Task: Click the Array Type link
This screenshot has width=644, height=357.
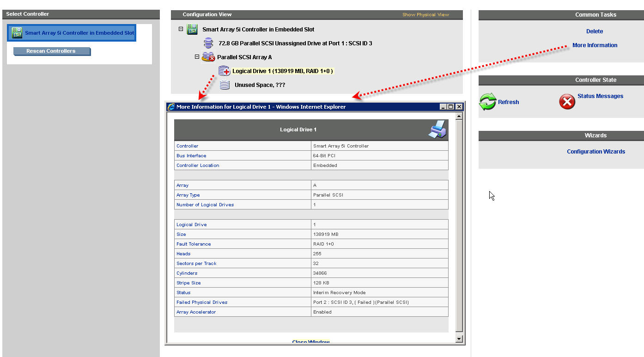Action: (x=188, y=195)
